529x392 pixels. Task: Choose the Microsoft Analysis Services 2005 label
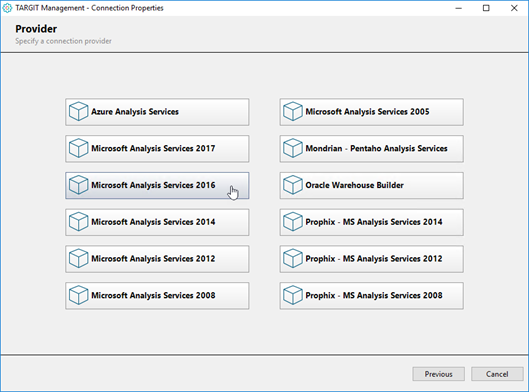367,112
